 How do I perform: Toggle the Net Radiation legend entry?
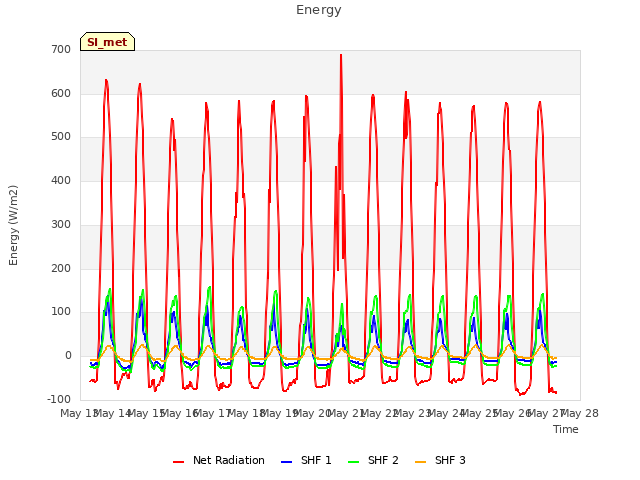point(219,460)
